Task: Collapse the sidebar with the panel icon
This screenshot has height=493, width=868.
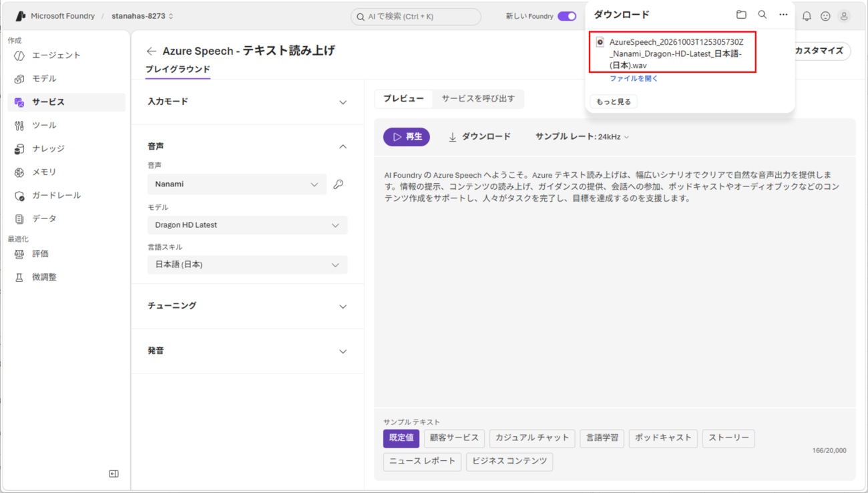Action: click(114, 474)
